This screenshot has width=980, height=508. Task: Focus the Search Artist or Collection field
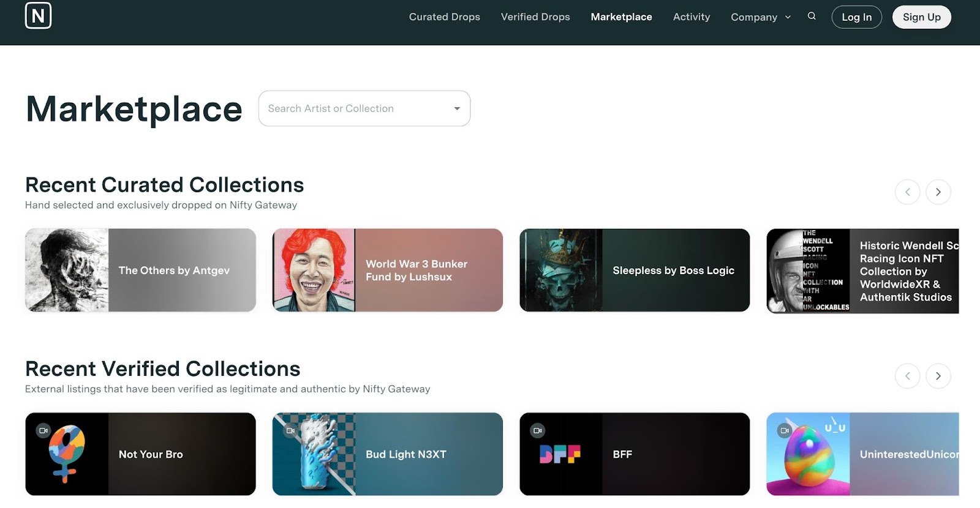tap(364, 108)
